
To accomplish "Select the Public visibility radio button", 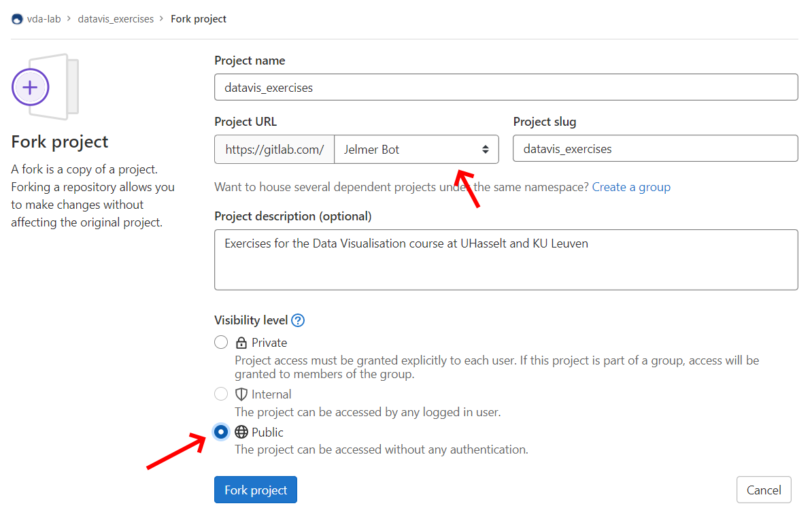I will point(221,433).
